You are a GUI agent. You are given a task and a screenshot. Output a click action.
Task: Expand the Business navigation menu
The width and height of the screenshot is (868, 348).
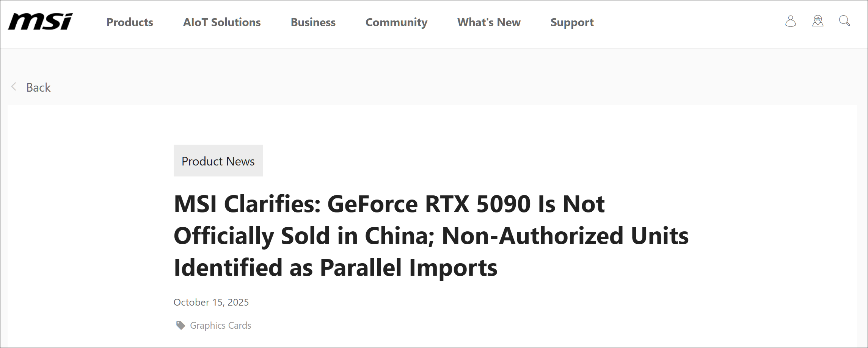coord(313,22)
